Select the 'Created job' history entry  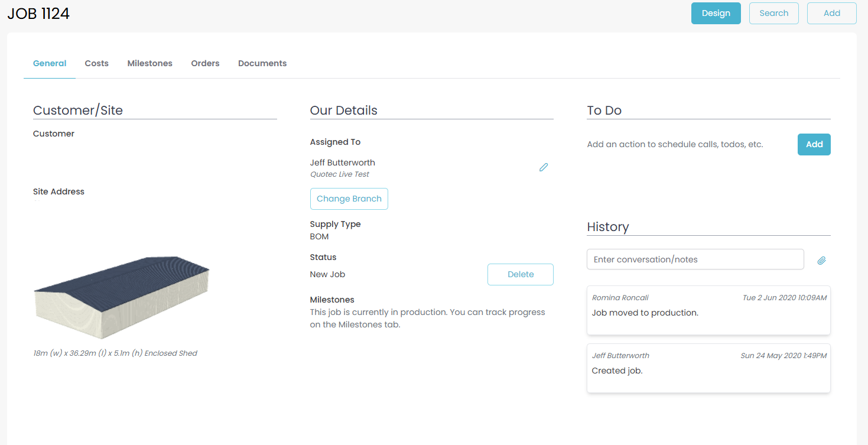(x=708, y=368)
